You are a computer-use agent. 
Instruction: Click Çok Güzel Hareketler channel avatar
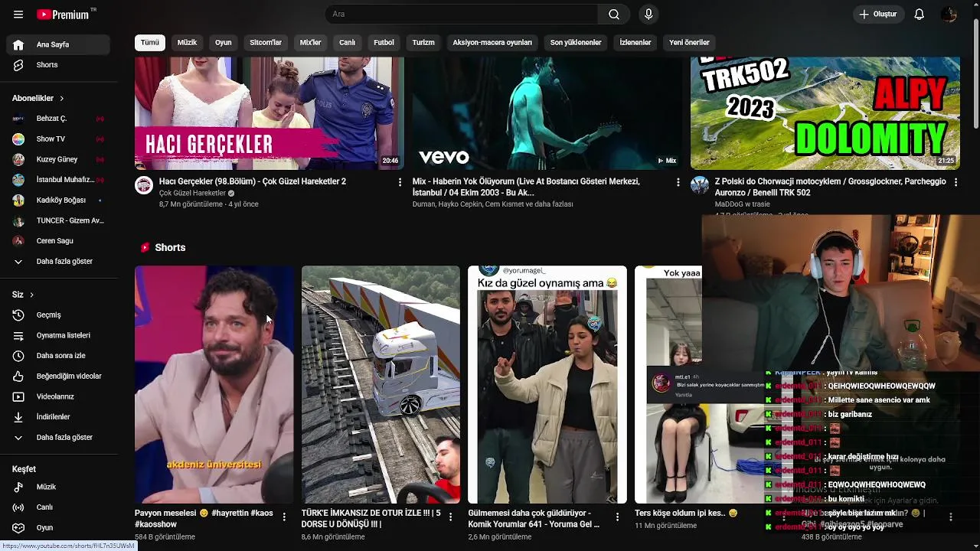point(144,184)
